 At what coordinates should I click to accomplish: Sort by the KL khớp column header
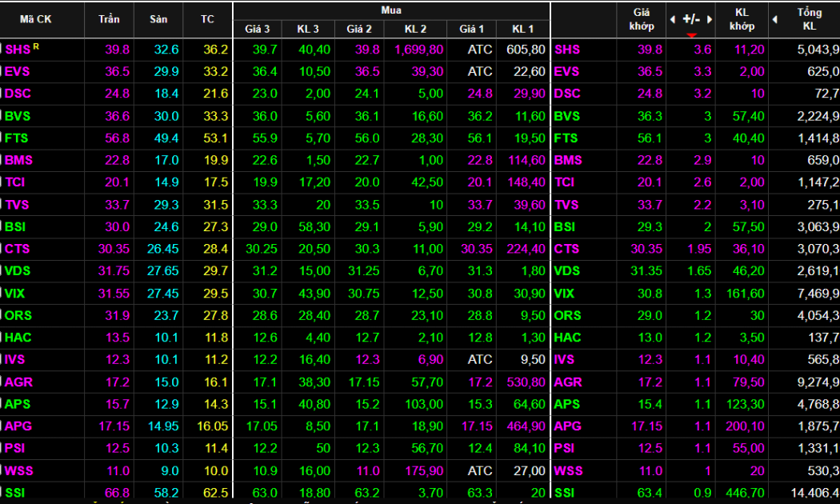tap(742, 19)
